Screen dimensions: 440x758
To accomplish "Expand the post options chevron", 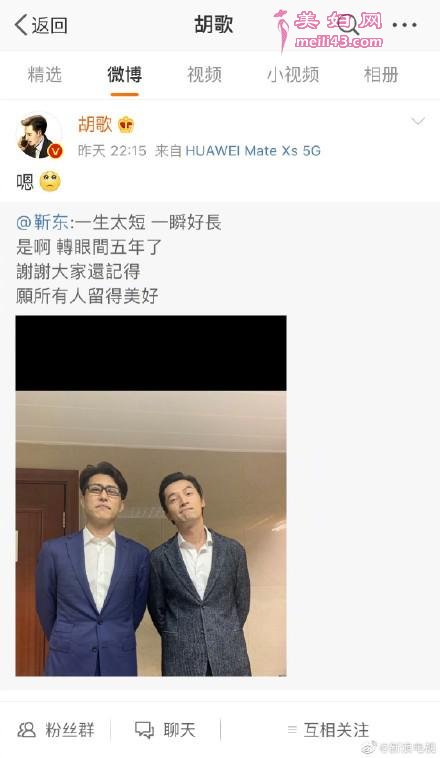I will (418, 121).
